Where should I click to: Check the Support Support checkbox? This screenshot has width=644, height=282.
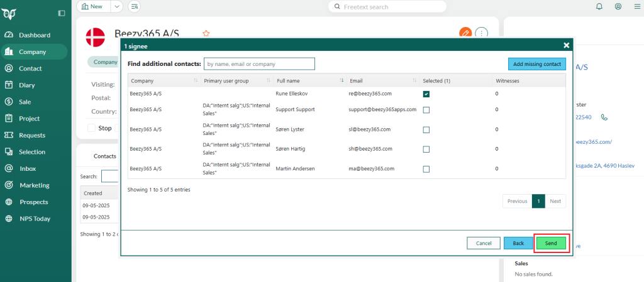(x=426, y=110)
